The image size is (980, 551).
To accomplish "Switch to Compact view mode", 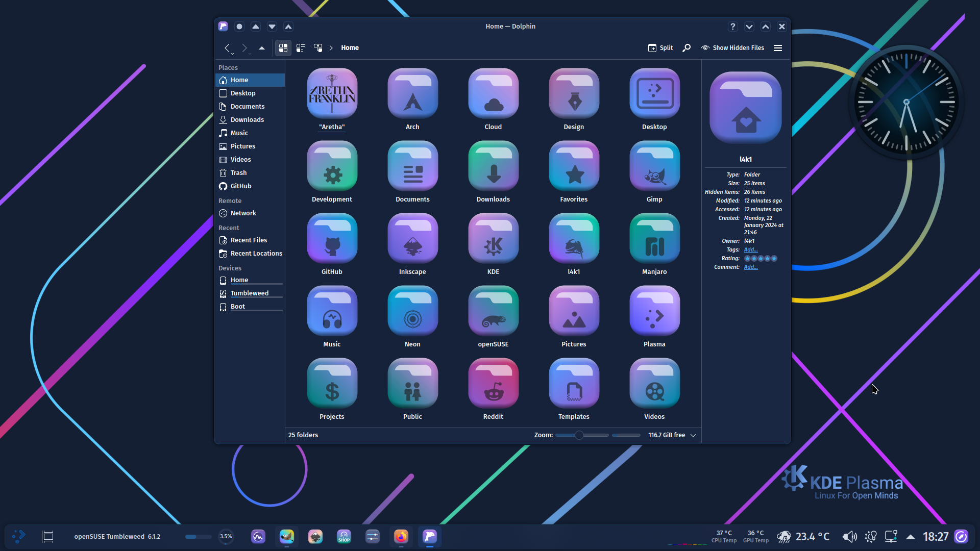I will [x=301, y=47].
